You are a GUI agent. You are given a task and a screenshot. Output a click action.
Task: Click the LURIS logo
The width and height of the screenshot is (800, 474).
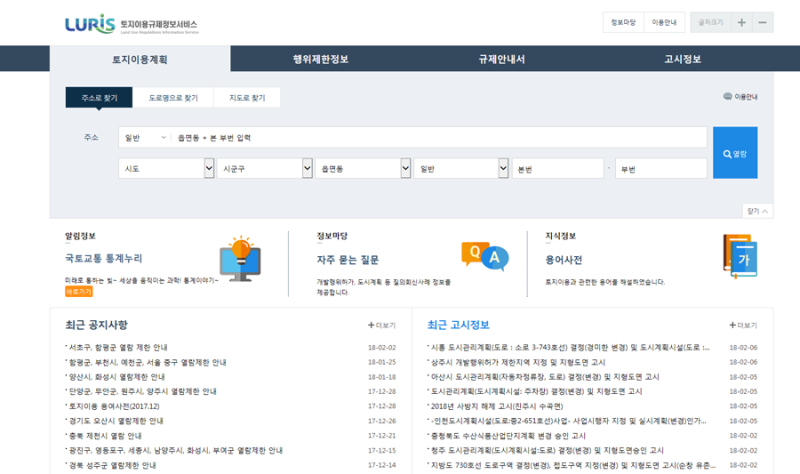click(132, 24)
